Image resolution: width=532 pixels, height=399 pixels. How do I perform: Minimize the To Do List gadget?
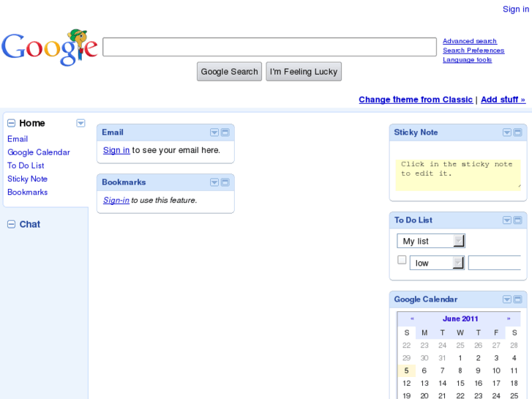pos(518,220)
